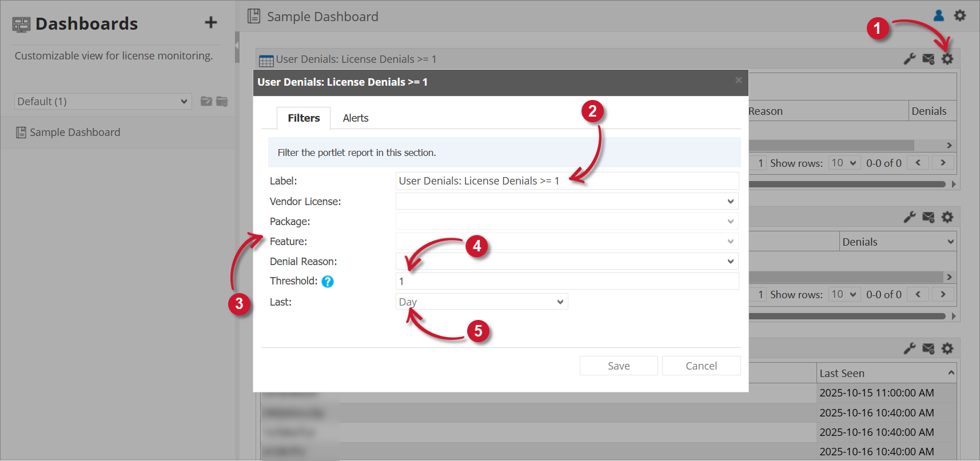
Task: Click email icon of the second portlet
Action: 929,217
